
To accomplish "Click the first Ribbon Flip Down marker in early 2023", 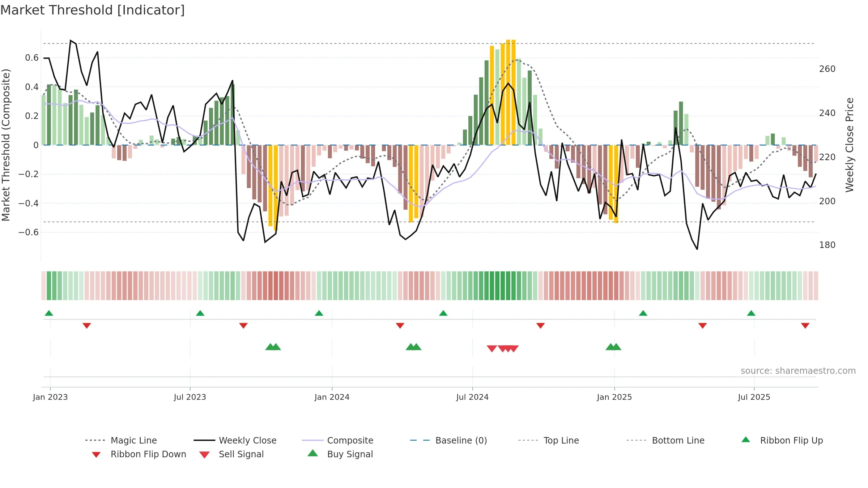I will pos(87,326).
